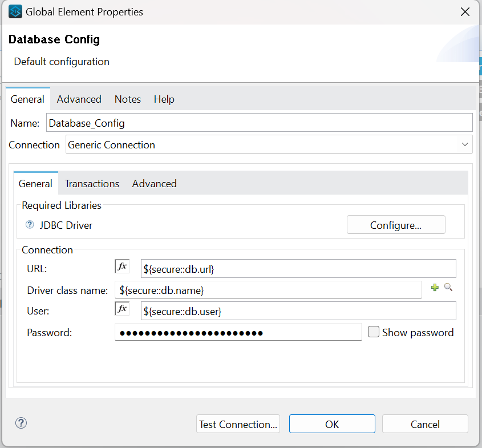Open the inner Advanced connection tab
482x448 pixels.
click(x=154, y=184)
